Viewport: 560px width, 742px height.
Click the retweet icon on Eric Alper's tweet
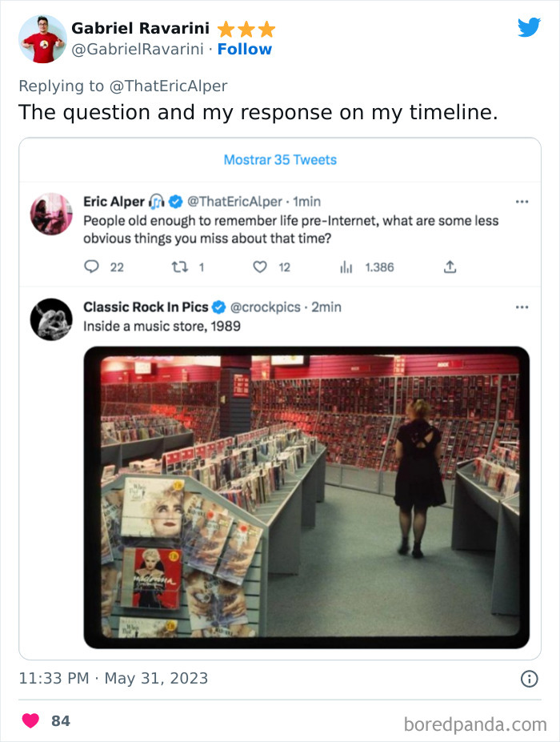click(180, 267)
